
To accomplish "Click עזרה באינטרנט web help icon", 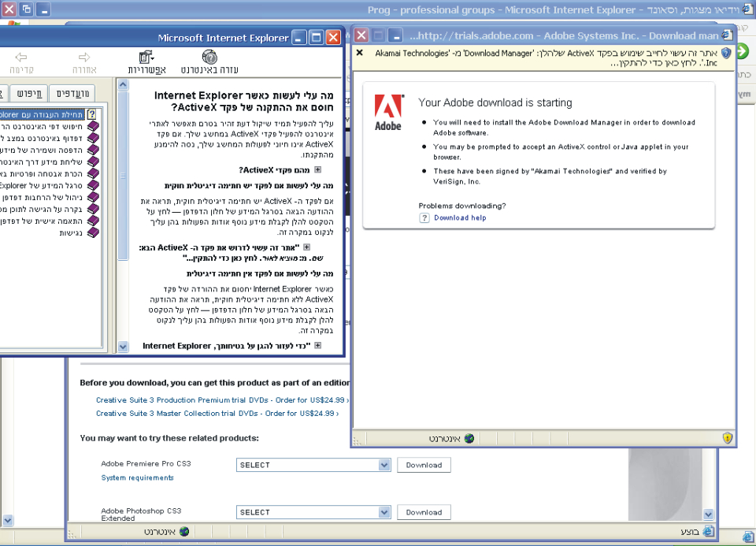I will tap(209, 58).
